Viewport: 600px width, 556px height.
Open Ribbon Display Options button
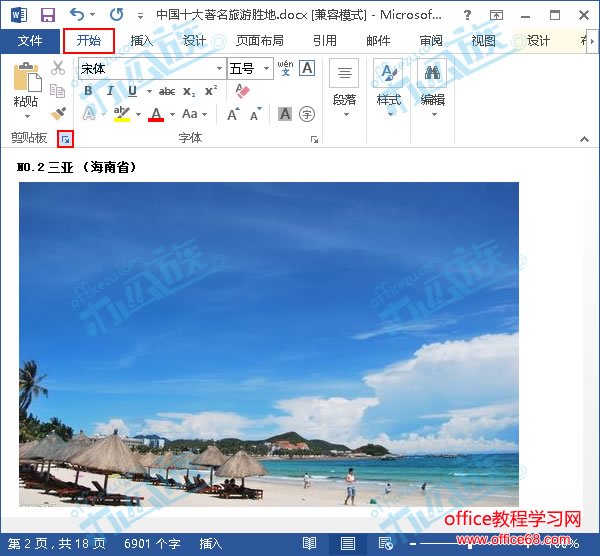point(496,15)
